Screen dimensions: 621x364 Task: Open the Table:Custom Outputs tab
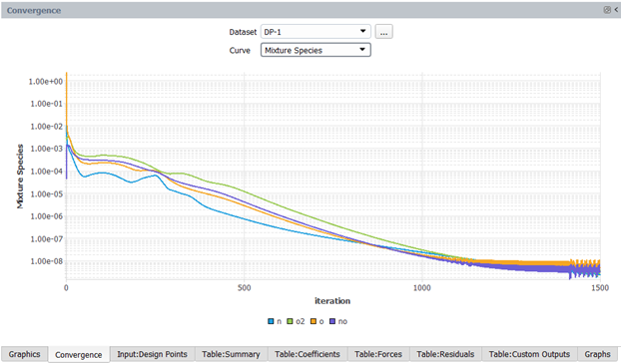(x=529, y=354)
